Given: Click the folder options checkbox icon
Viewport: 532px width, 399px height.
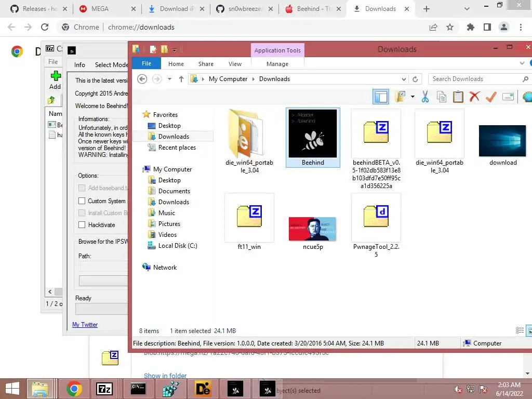Looking at the screenshot, I should [x=401, y=97].
